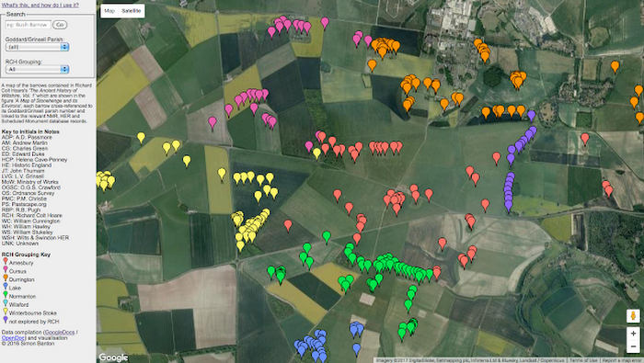
Task: Select the single orange marker below the top orange cluster
Action: point(372,65)
